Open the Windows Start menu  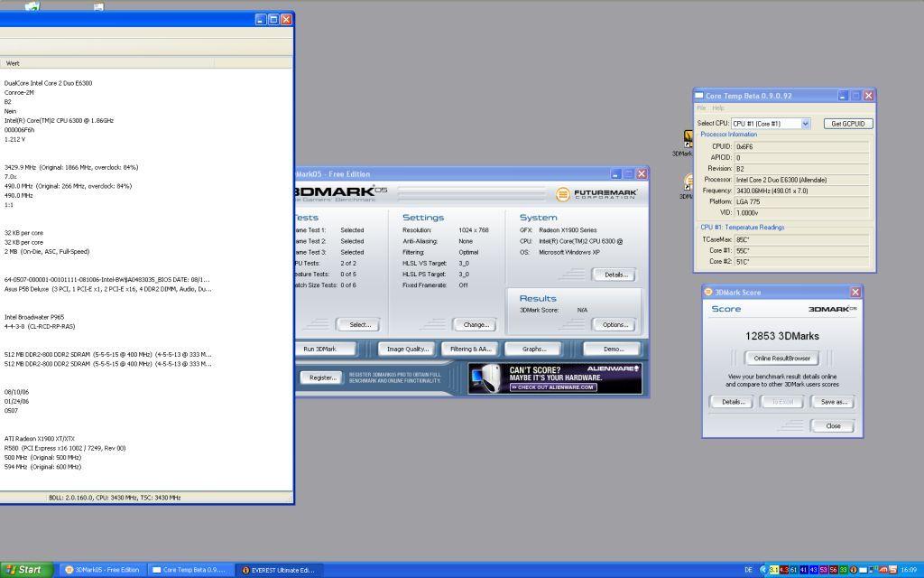click(26, 570)
